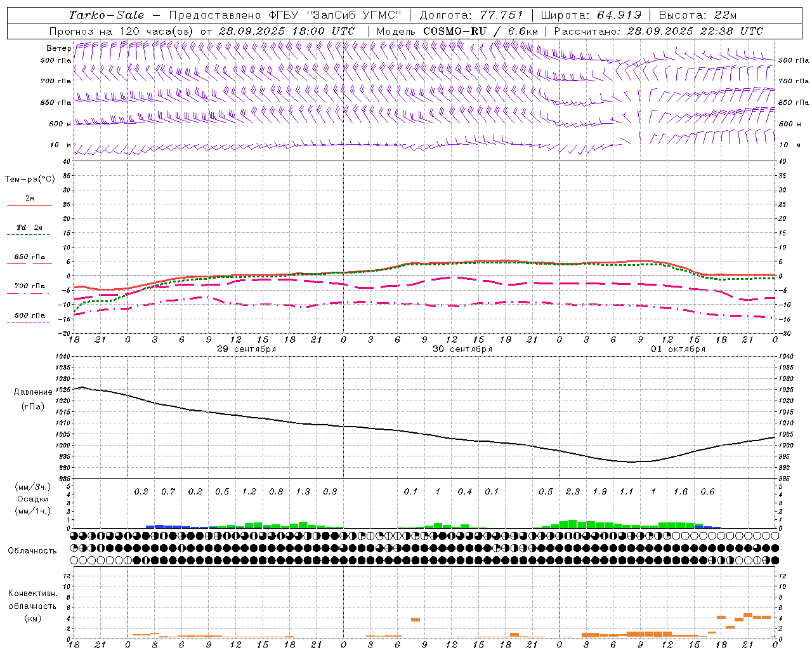Click the precipitation value "1.3"
Screen dimensions: 812x650
coord(303,492)
